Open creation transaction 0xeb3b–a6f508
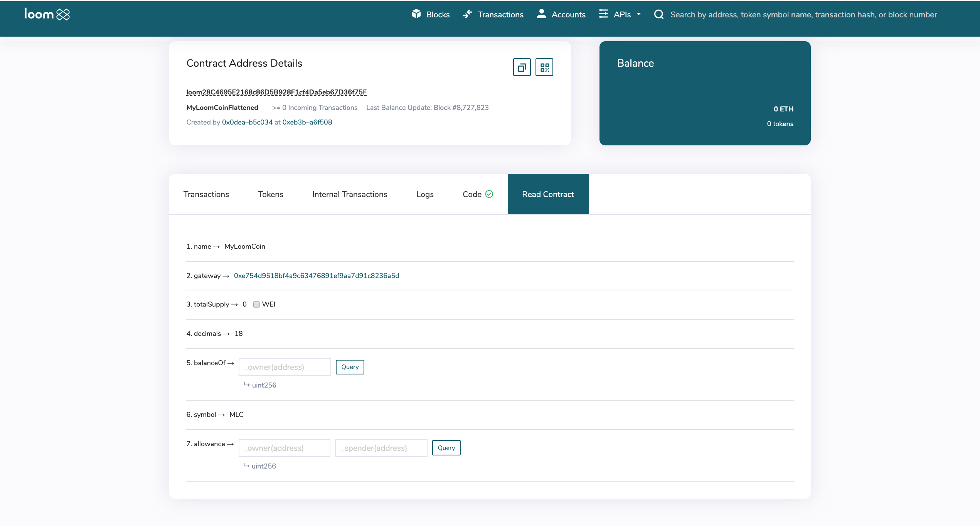 (x=307, y=122)
